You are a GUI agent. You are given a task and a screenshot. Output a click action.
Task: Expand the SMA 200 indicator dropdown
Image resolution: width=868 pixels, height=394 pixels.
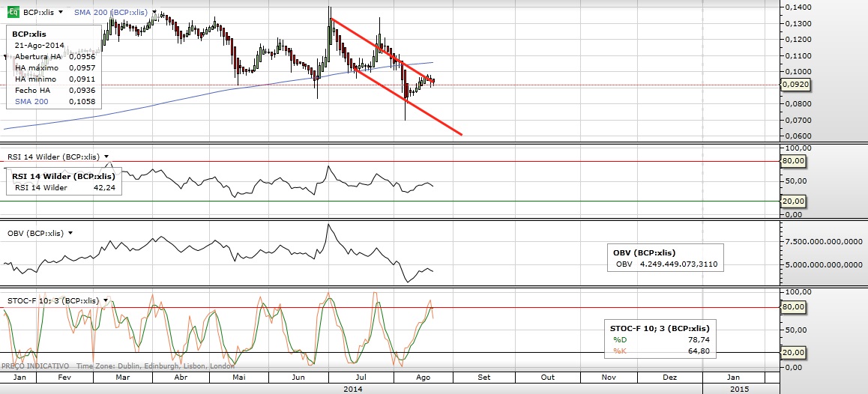(x=154, y=13)
